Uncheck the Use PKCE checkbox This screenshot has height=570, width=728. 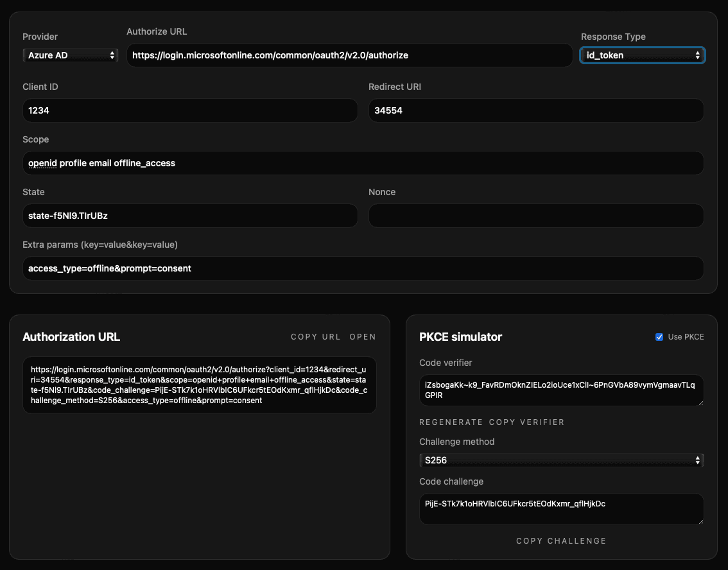[x=659, y=336]
